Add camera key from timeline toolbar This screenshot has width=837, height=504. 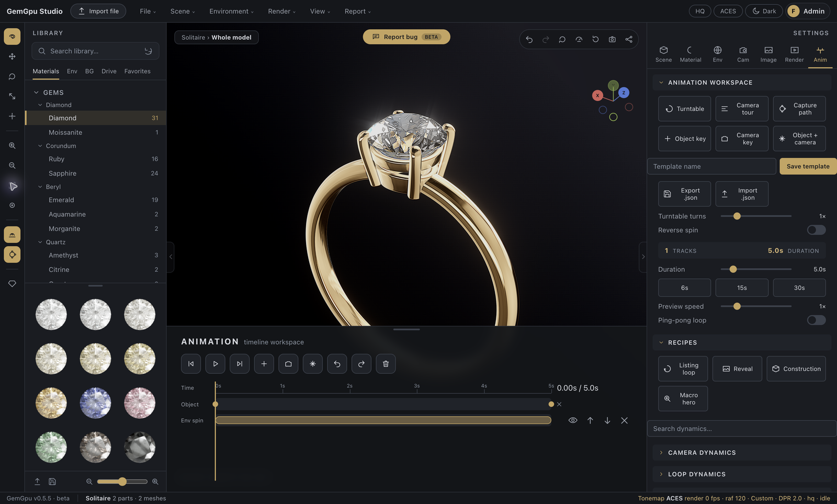click(288, 364)
